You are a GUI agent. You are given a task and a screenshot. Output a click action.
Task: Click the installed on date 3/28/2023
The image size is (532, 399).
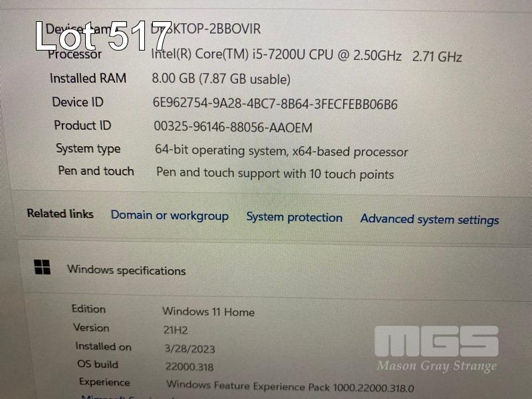[x=190, y=348]
